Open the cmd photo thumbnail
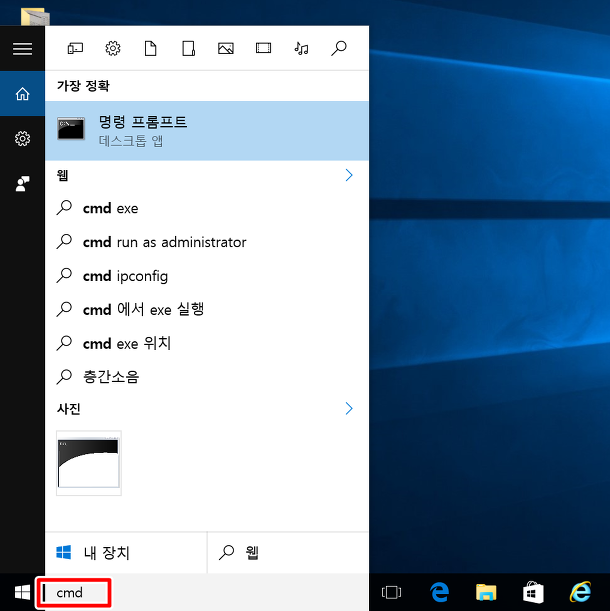 point(89,463)
